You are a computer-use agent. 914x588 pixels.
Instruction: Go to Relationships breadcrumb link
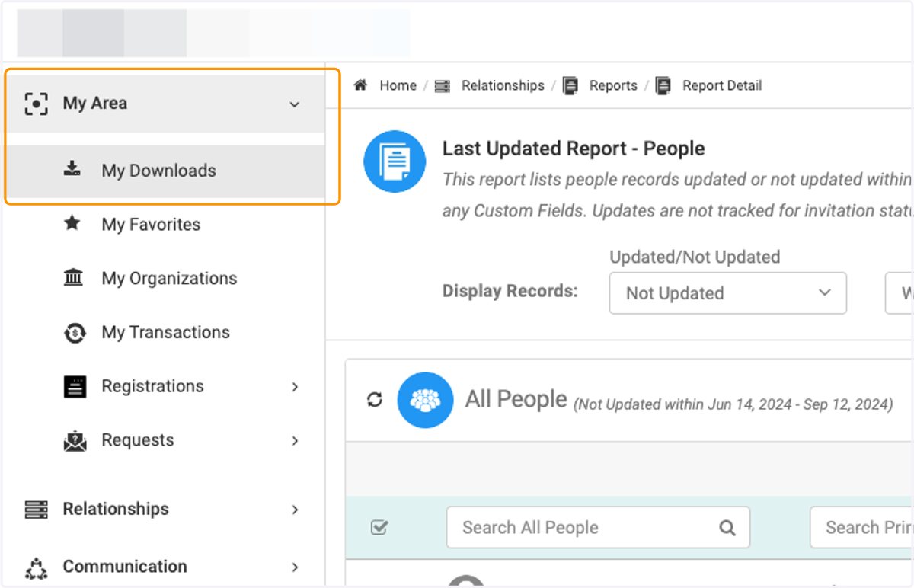tap(503, 85)
